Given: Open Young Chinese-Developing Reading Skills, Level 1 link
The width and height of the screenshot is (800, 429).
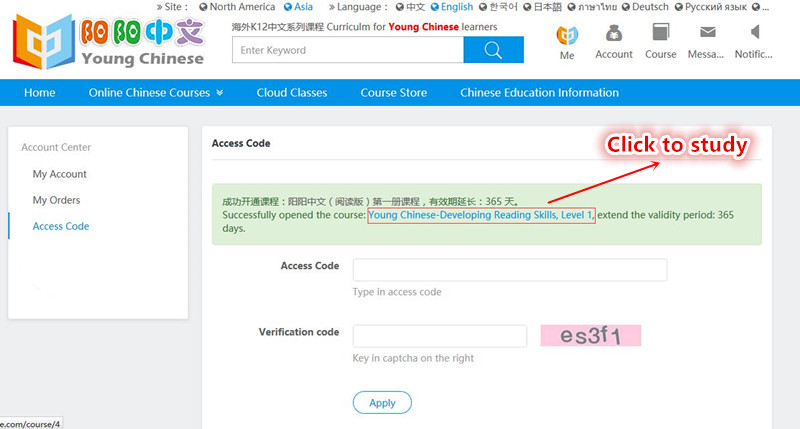Looking at the screenshot, I should pos(481,215).
